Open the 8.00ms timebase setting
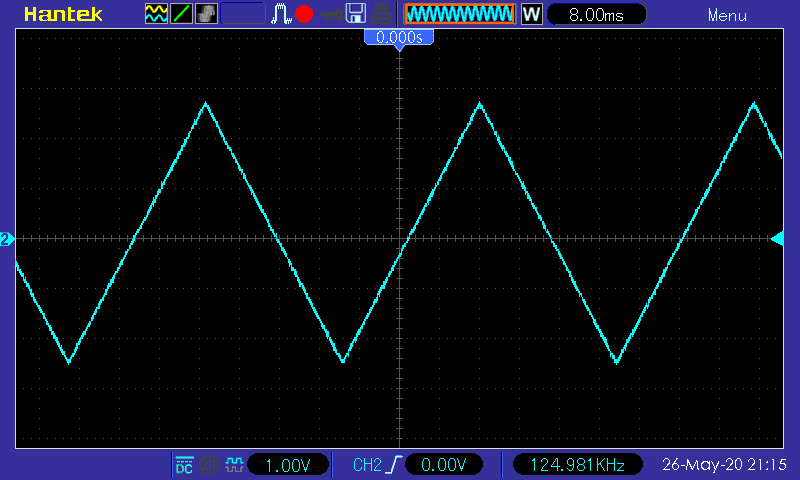The width and height of the screenshot is (800, 480). coord(596,14)
